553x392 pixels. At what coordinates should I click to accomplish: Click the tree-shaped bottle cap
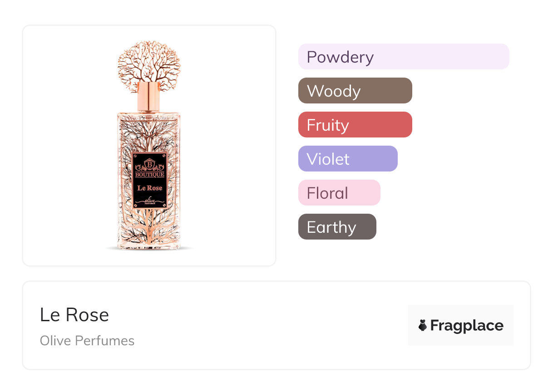[x=149, y=61]
